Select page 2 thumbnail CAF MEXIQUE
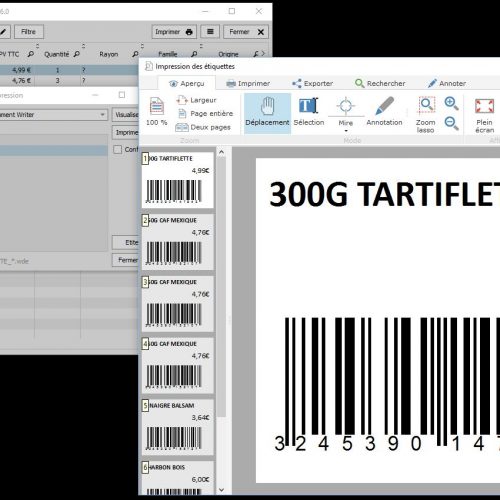This screenshot has height=500, width=500. point(178,242)
